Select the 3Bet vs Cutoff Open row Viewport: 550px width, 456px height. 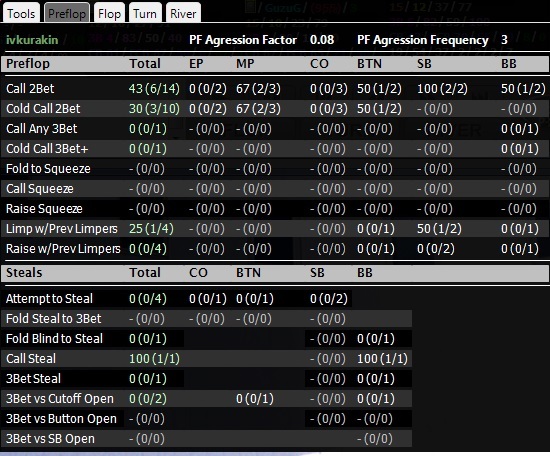[206, 398]
